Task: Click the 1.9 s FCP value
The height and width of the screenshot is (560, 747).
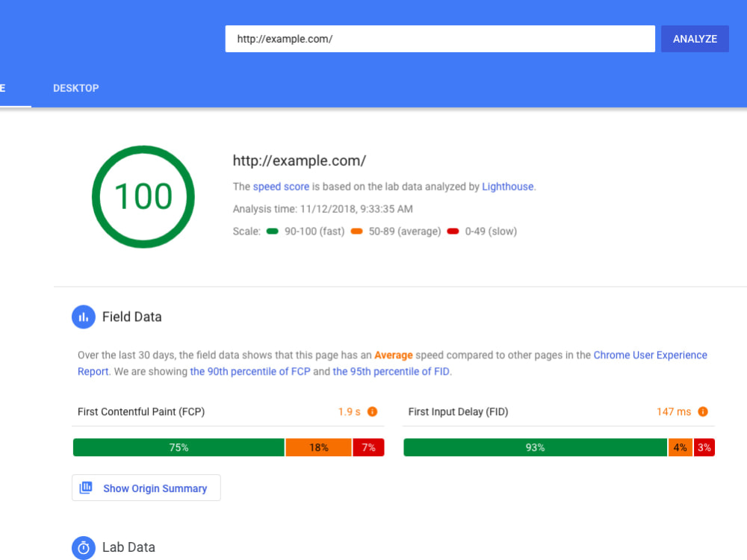Action: [349, 411]
